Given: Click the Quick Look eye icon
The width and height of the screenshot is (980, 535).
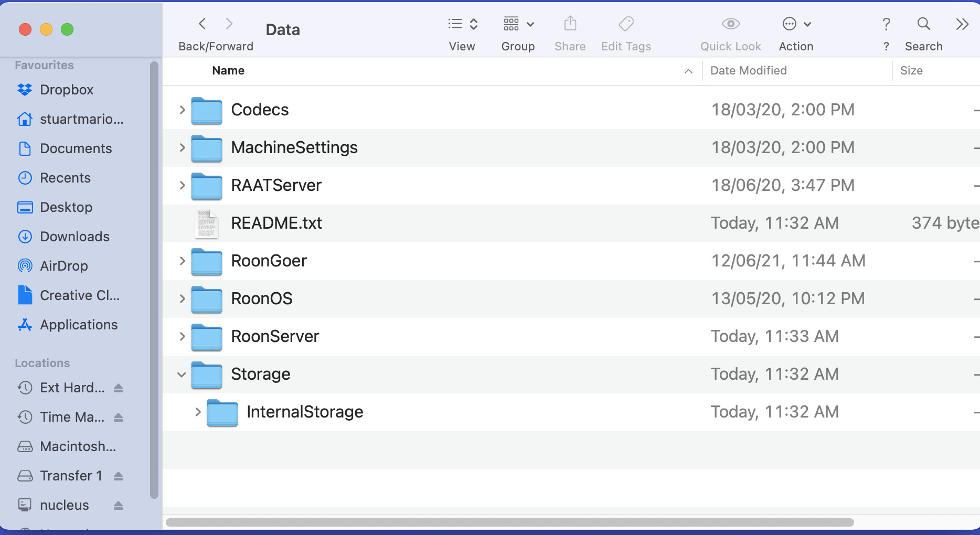Looking at the screenshot, I should point(731,24).
